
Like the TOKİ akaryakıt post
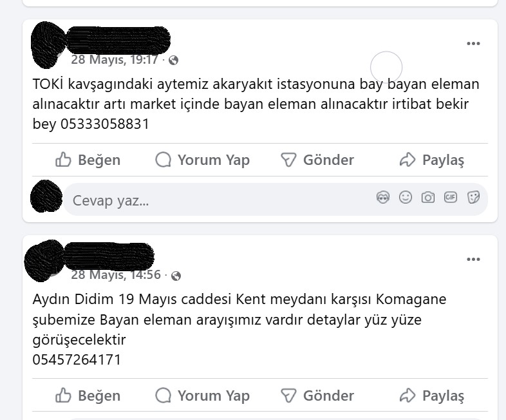click(88, 160)
